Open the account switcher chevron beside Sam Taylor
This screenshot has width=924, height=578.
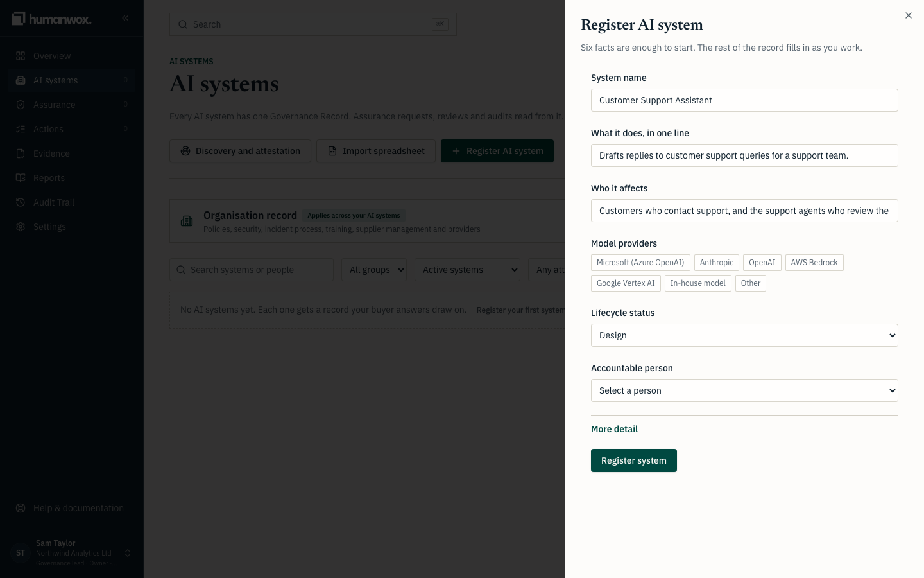click(x=128, y=553)
